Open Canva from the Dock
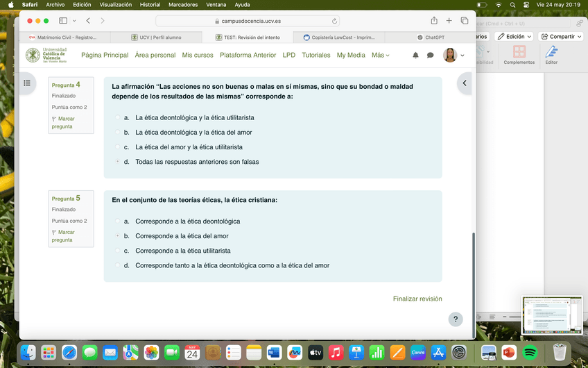The width and height of the screenshot is (588, 368). tap(417, 353)
